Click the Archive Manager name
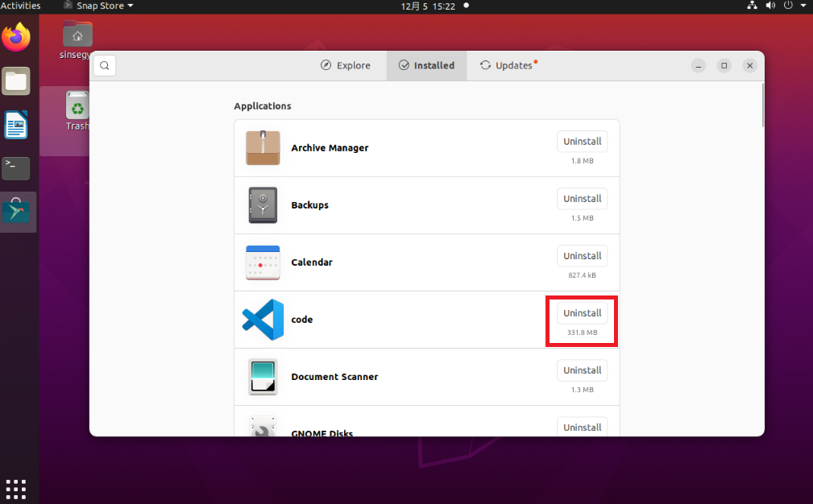813x504 pixels. [330, 148]
